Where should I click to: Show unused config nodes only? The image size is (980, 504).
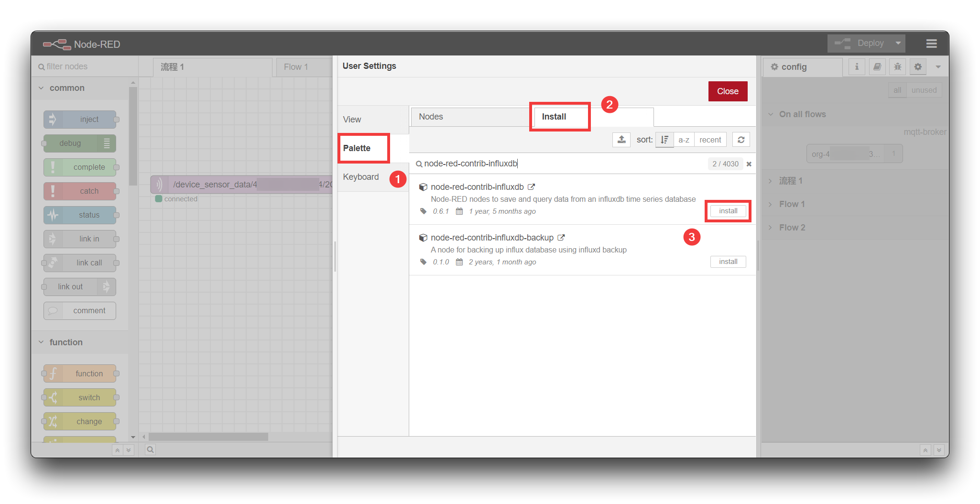(924, 90)
